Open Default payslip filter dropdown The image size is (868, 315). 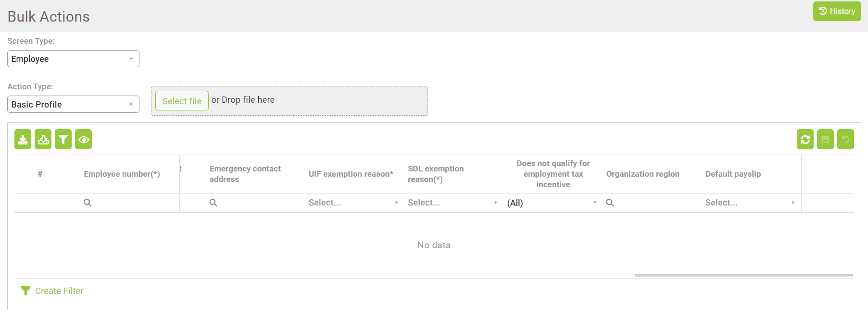coord(750,203)
